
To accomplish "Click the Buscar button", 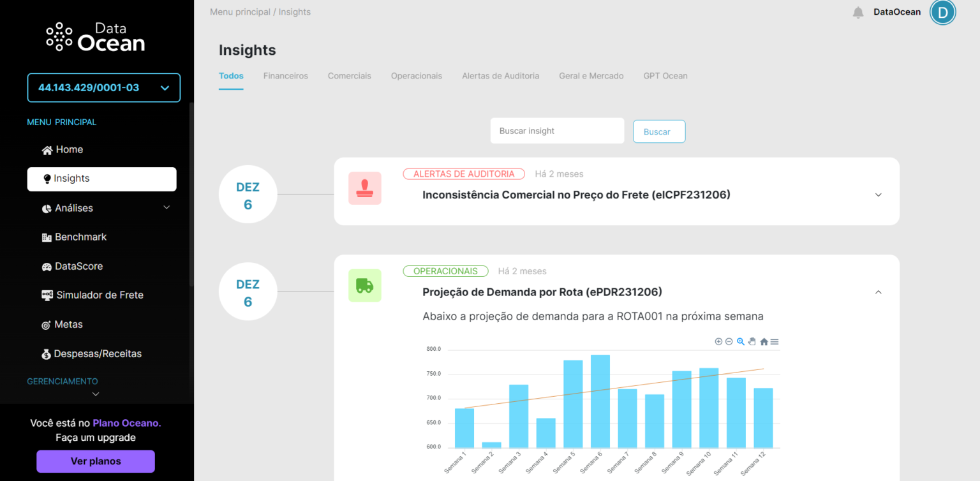I will [x=659, y=131].
